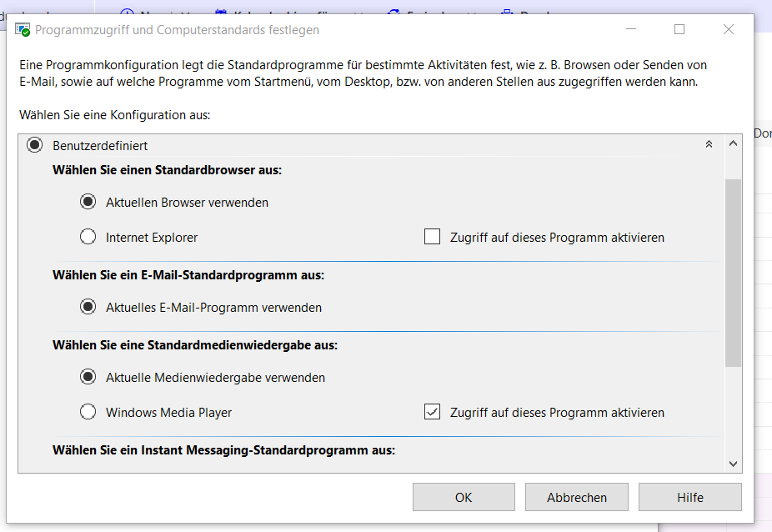This screenshot has height=532, width=772.
Task: Click the scrollbar up arrow
Action: pos(733,143)
